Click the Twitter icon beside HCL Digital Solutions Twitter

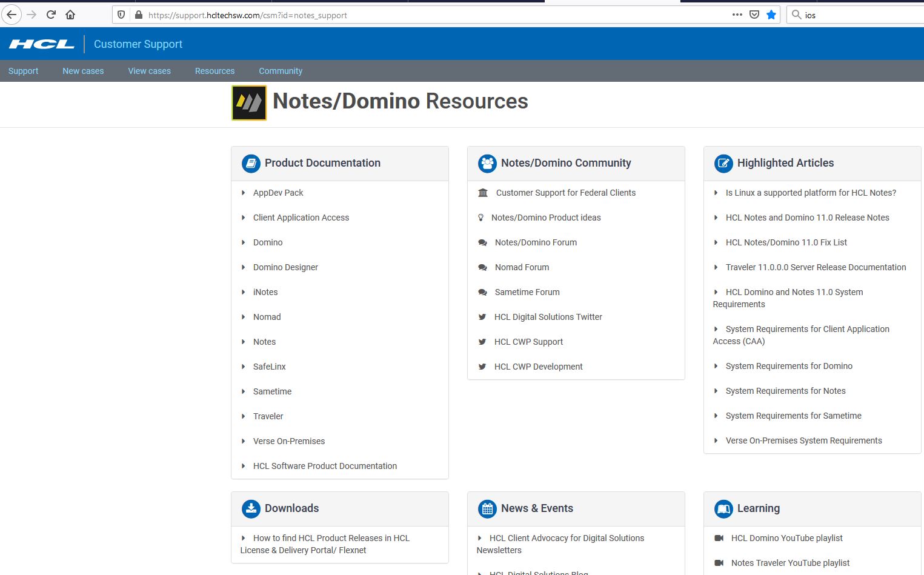pyautogui.click(x=482, y=317)
